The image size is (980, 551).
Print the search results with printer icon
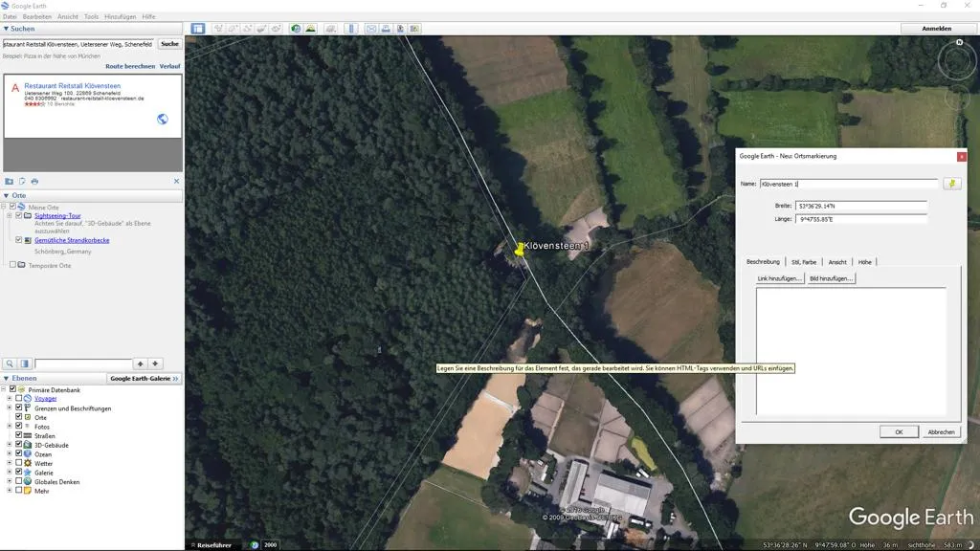[x=35, y=181]
